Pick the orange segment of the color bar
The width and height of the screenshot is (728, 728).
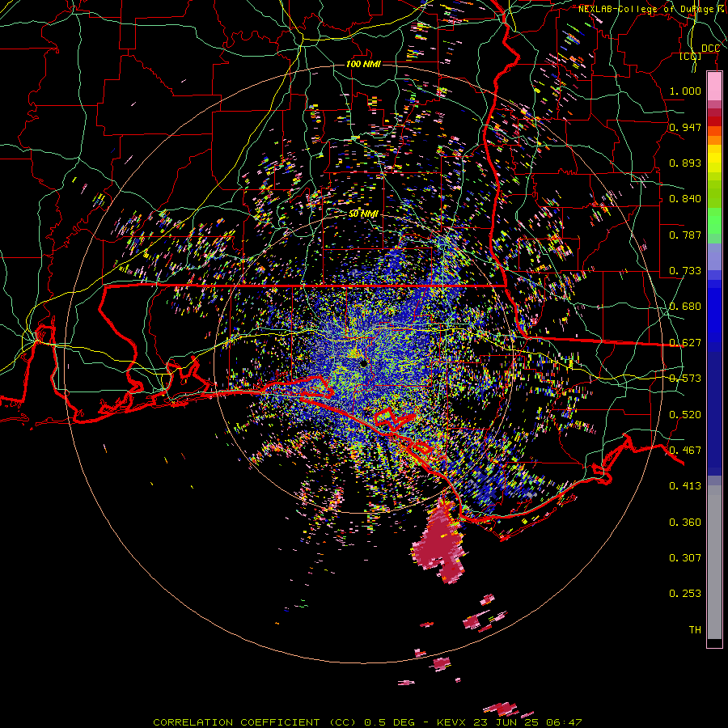(x=714, y=136)
